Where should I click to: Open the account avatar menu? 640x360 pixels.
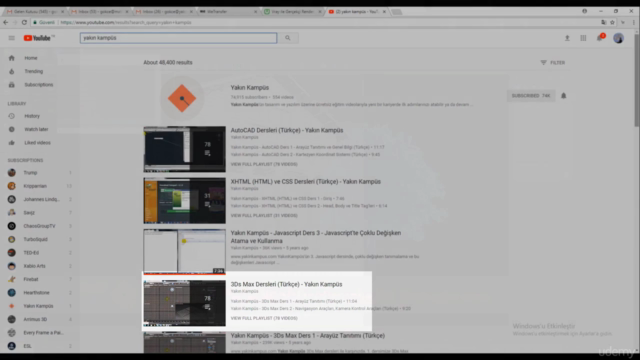[x=618, y=38]
